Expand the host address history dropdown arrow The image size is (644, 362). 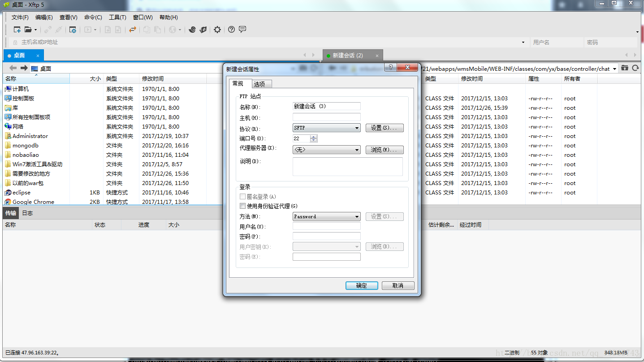coord(523,42)
